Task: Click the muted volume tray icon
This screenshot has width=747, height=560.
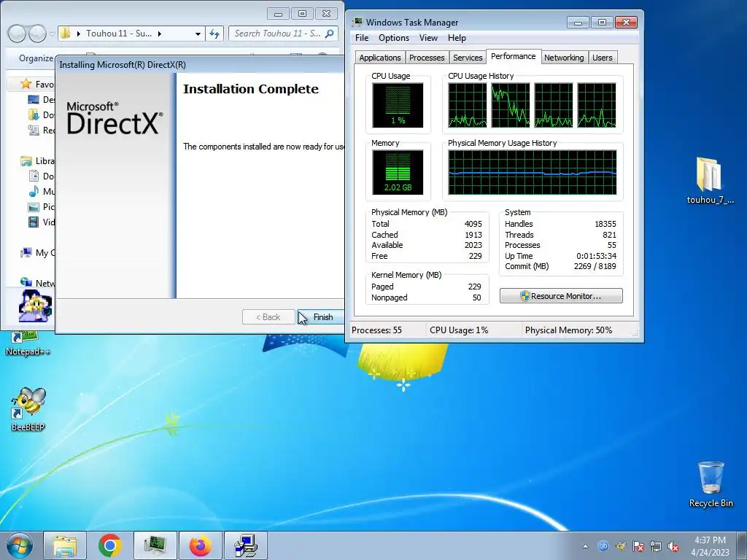Action: [x=673, y=546]
